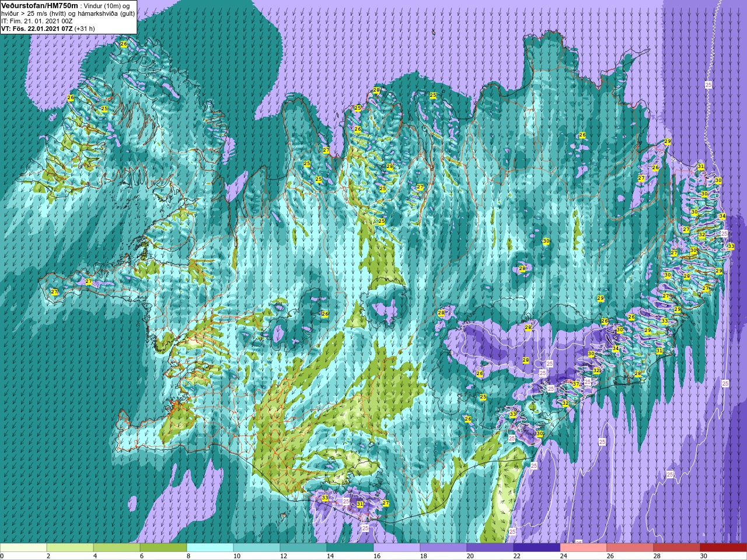Click the 10–12 m/s turquoise legend swatch

point(257,548)
